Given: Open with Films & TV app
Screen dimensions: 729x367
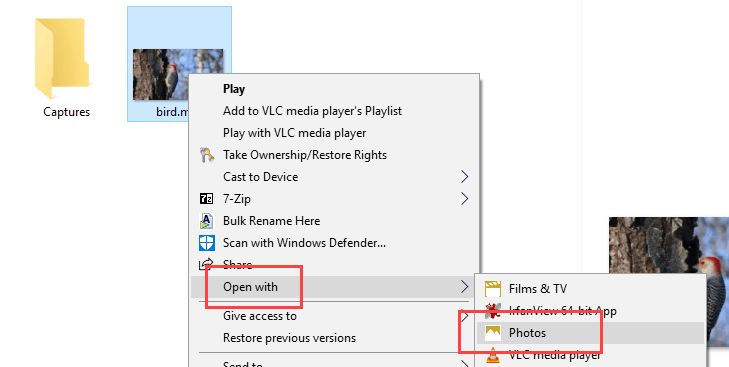Looking at the screenshot, I should [x=590, y=289].
